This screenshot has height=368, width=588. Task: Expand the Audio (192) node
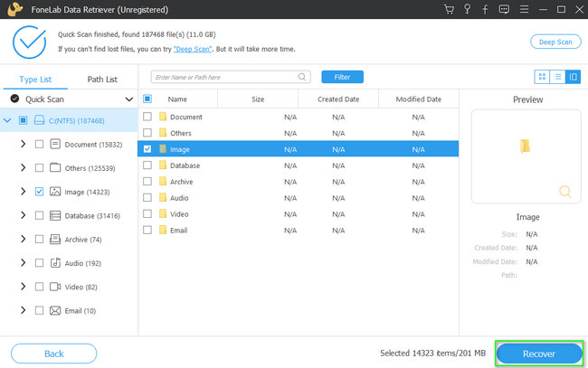tap(23, 263)
